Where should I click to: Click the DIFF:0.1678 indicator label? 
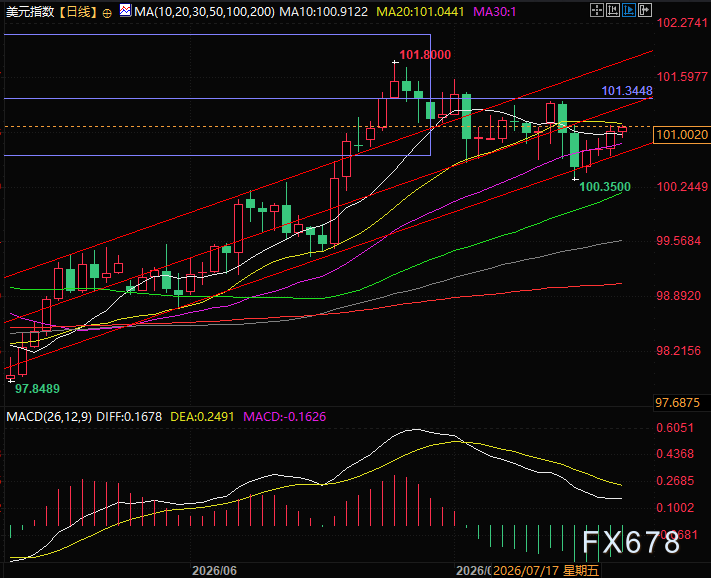click(x=129, y=417)
